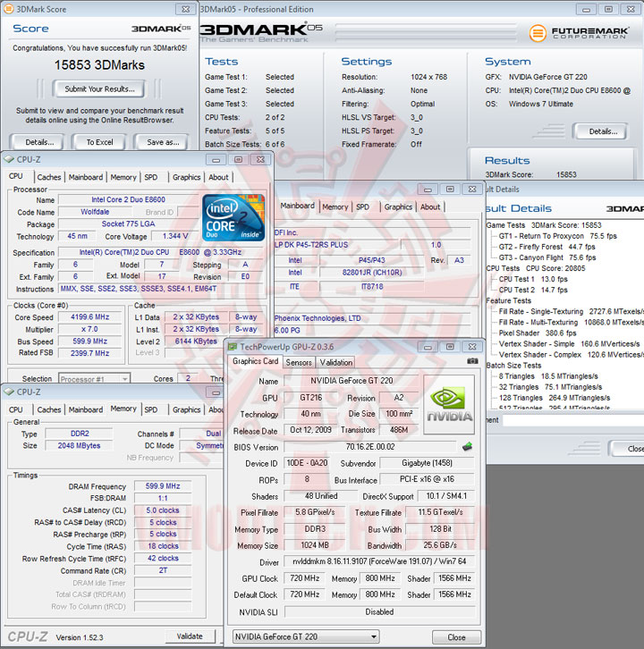Select GT2 - Firefly Forest result row

(547, 247)
